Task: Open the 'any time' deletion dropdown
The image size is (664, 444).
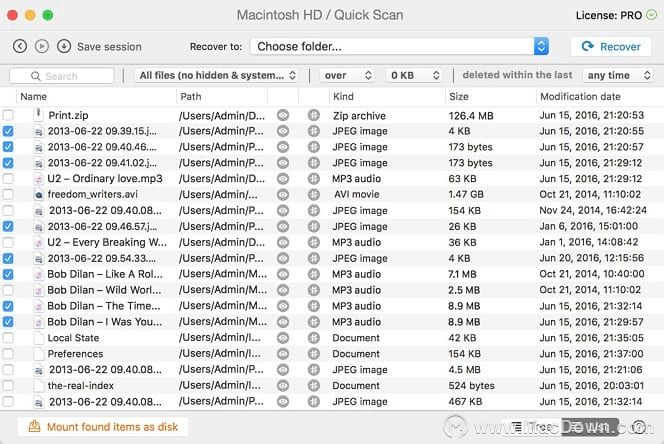Action: (618, 75)
